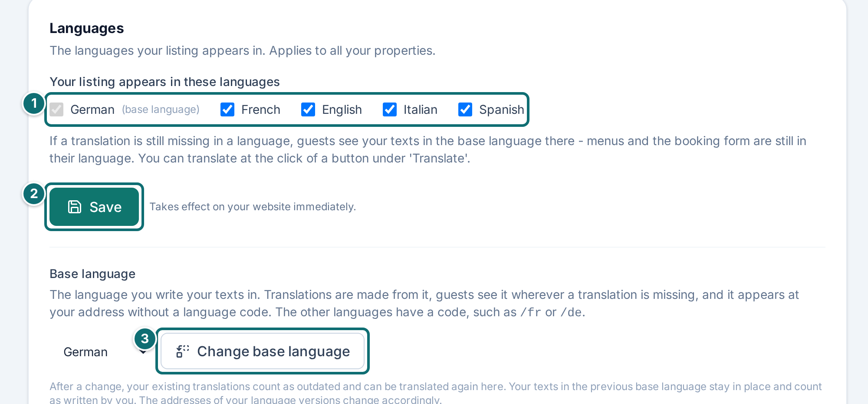Screen dimensions: 868x404
Task: Click the 'Base language' heading
Action: (92, 274)
